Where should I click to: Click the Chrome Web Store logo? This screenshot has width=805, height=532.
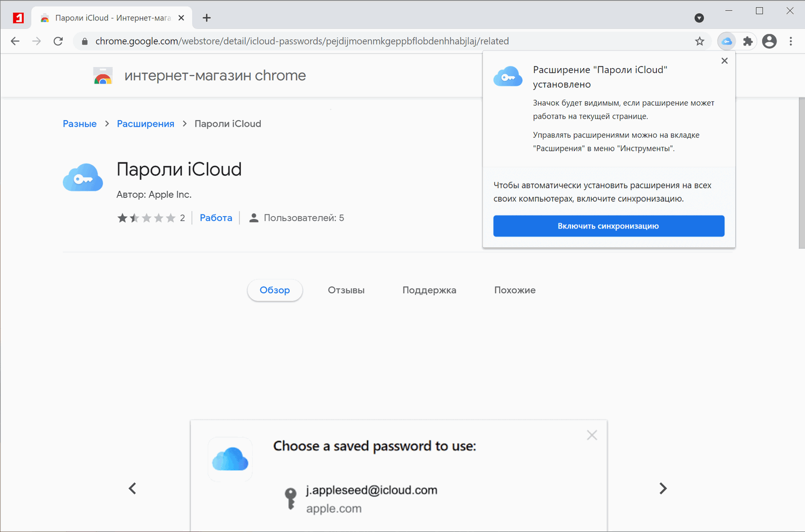pyautogui.click(x=103, y=76)
